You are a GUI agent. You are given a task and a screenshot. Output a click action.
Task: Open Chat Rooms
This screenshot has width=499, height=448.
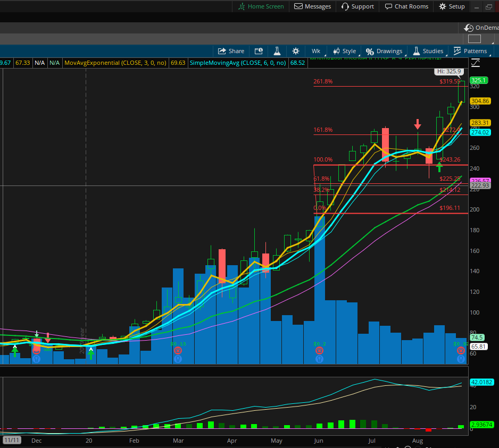click(x=407, y=6)
